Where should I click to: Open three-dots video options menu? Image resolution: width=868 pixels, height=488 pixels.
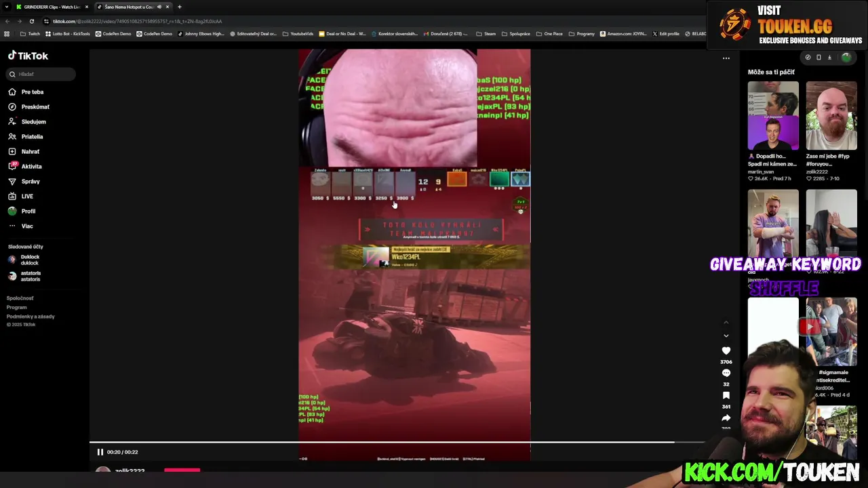(x=726, y=58)
